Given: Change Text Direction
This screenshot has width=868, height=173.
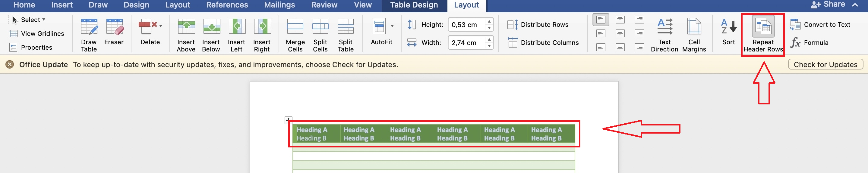Looking at the screenshot, I should pyautogui.click(x=664, y=35).
